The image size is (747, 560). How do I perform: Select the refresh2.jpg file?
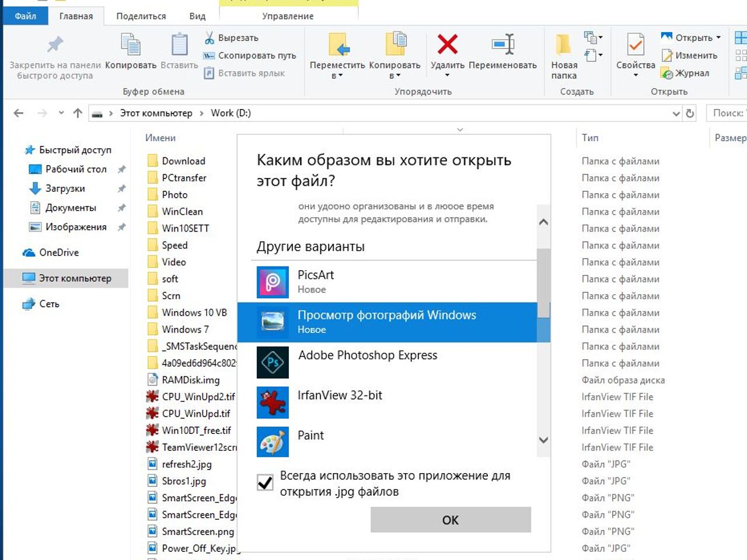[187, 464]
